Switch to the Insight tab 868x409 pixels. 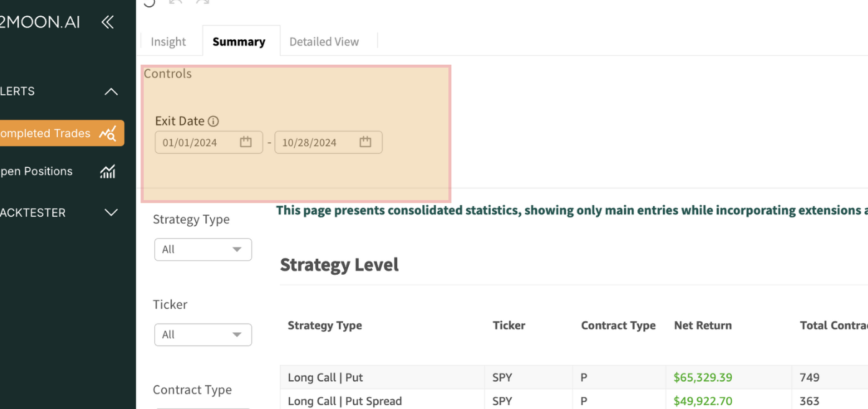(168, 42)
